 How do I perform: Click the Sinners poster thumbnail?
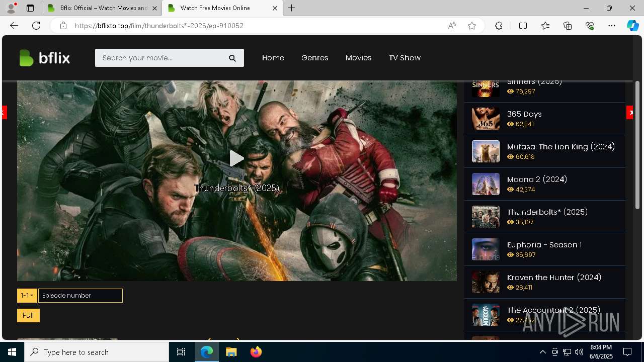[x=486, y=89]
